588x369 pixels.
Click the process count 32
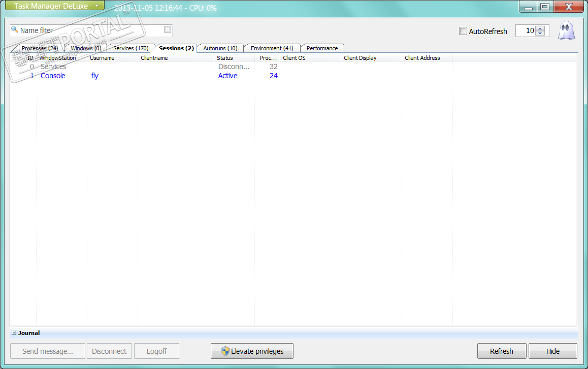coord(274,66)
